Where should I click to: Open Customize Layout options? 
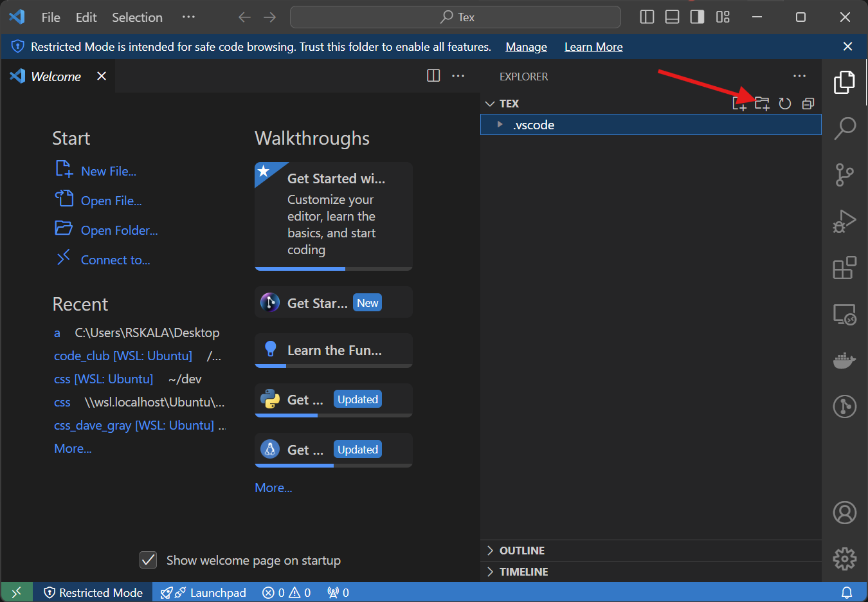click(723, 17)
